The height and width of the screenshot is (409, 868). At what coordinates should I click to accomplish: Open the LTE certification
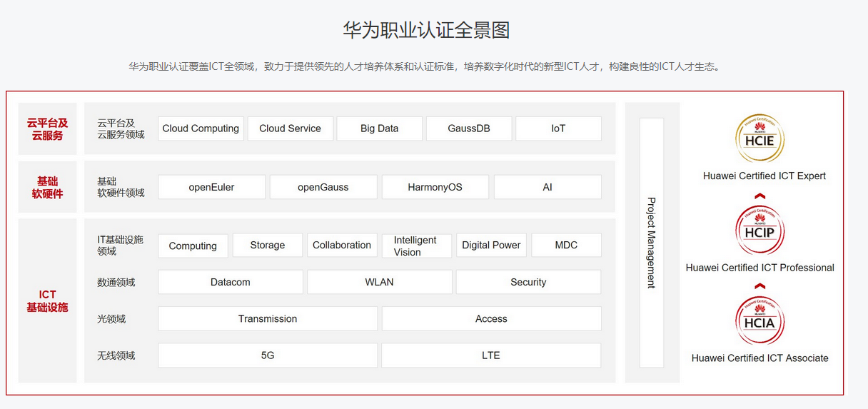pyautogui.click(x=492, y=355)
